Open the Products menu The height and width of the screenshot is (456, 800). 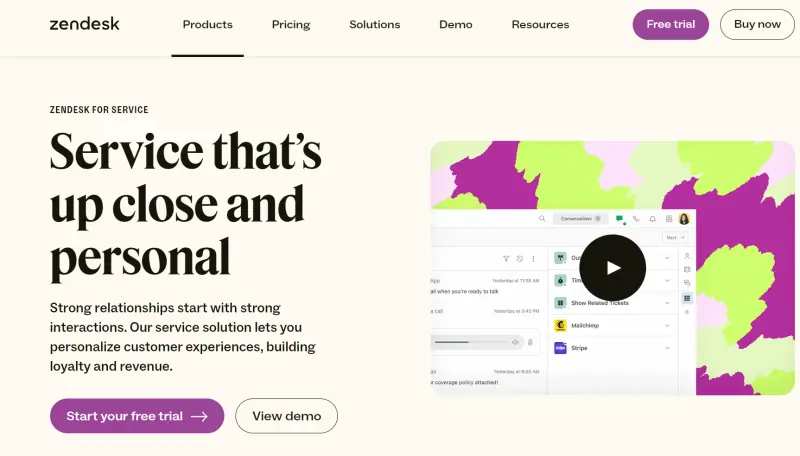208,24
